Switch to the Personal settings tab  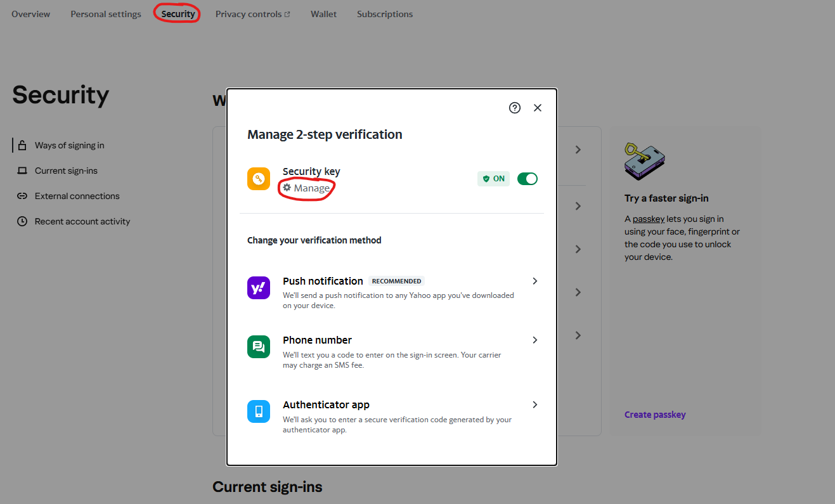[106, 14]
